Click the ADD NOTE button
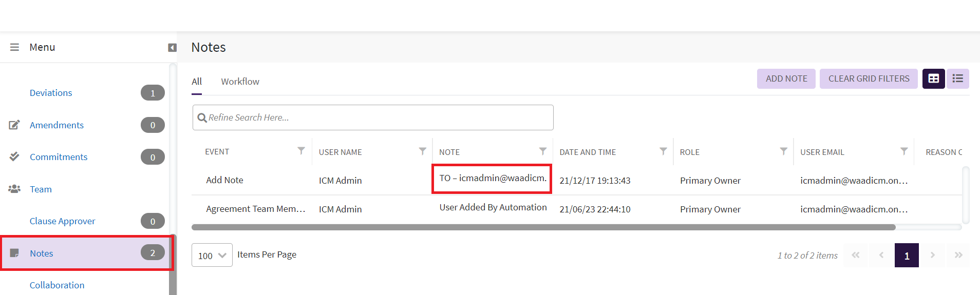The image size is (980, 295). (786, 78)
